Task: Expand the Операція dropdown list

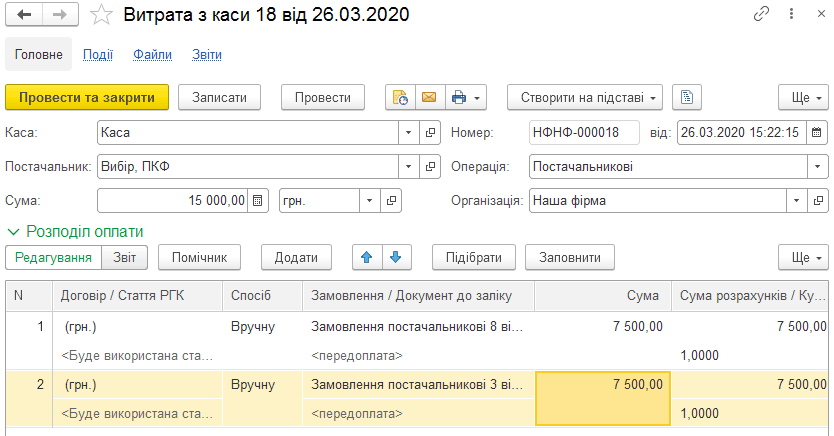Action: [x=818, y=166]
